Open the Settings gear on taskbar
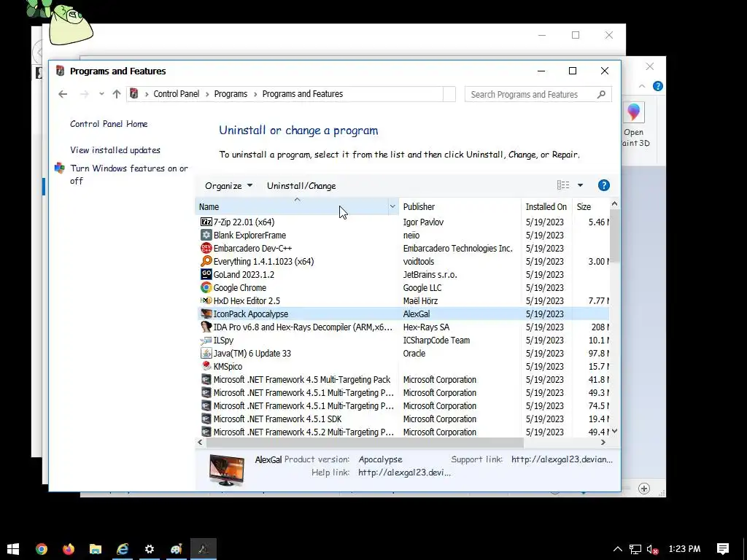The height and width of the screenshot is (560, 747). coord(150,549)
